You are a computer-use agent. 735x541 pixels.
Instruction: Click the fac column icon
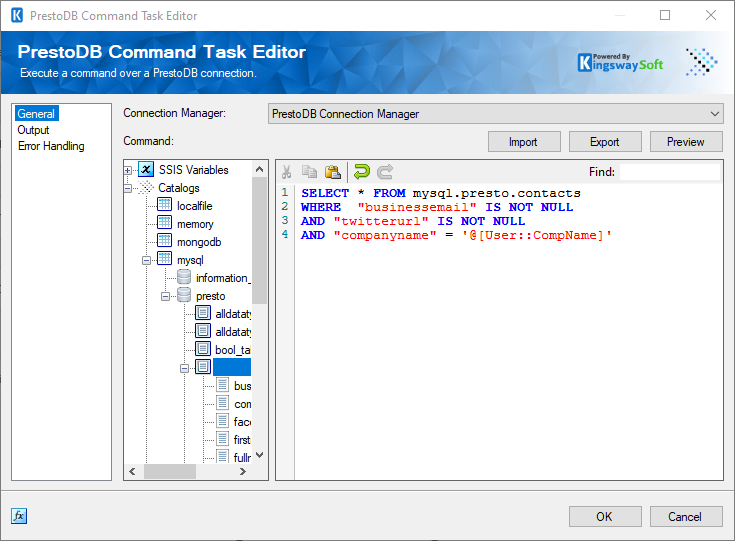click(222, 421)
